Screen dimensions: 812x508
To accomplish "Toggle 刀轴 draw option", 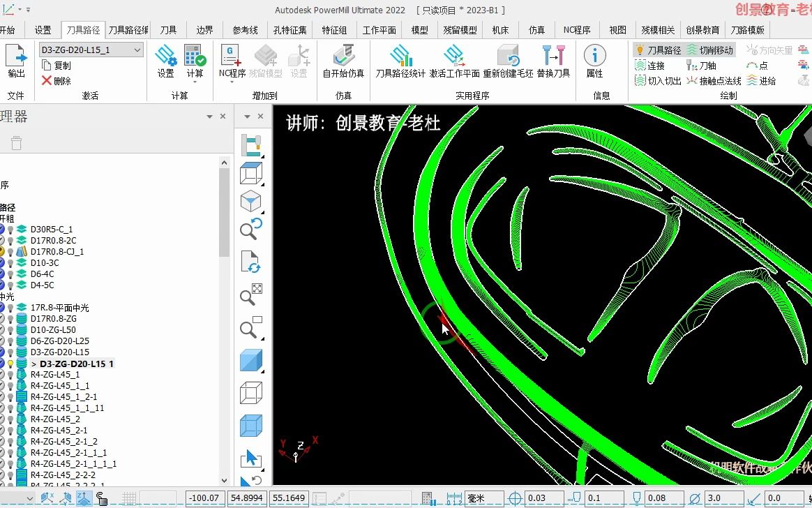I will pos(701,66).
